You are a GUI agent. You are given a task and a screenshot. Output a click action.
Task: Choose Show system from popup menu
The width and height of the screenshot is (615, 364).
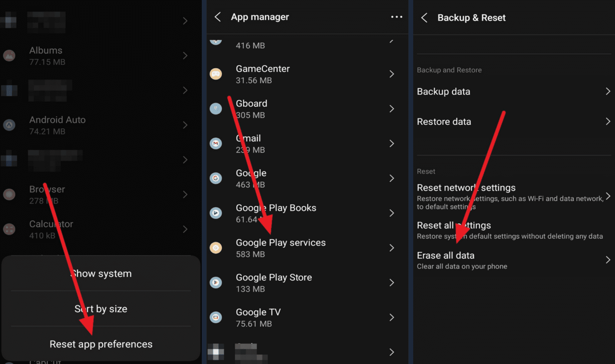pyautogui.click(x=101, y=273)
